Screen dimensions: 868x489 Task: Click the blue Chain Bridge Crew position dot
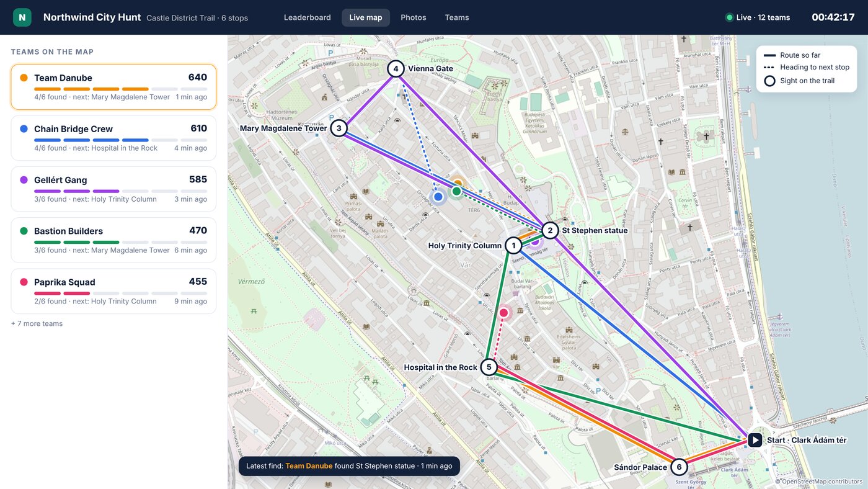(x=438, y=197)
